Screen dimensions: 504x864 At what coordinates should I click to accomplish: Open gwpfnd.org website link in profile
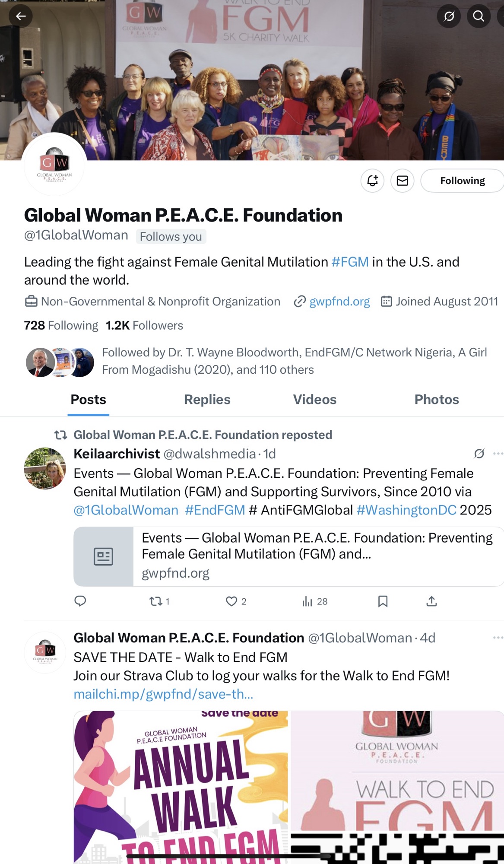(339, 302)
